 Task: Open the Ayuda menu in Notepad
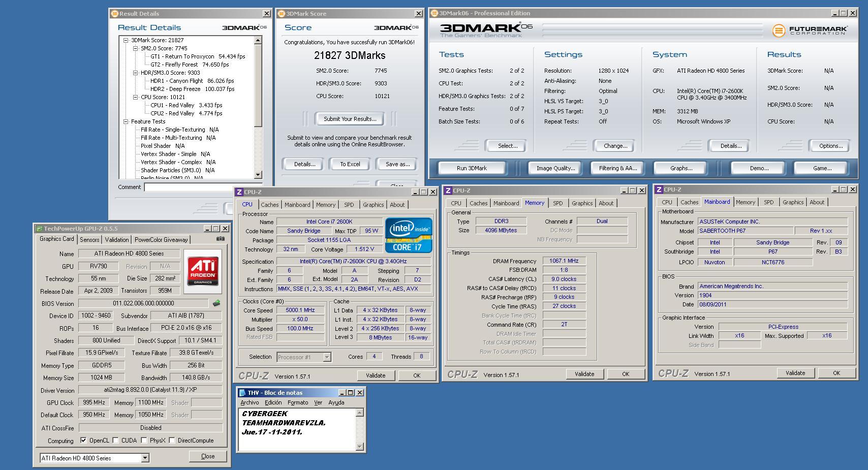click(336, 402)
